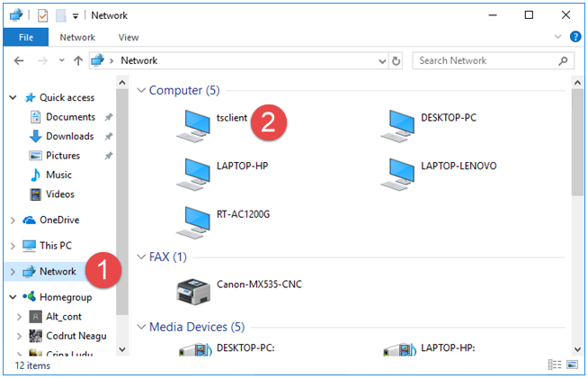Collapse the Computer (5) group

[141, 90]
